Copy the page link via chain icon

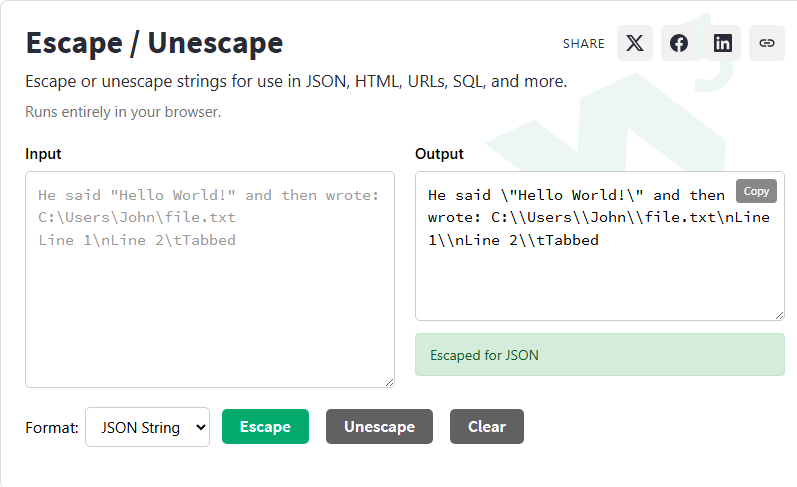click(x=767, y=43)
